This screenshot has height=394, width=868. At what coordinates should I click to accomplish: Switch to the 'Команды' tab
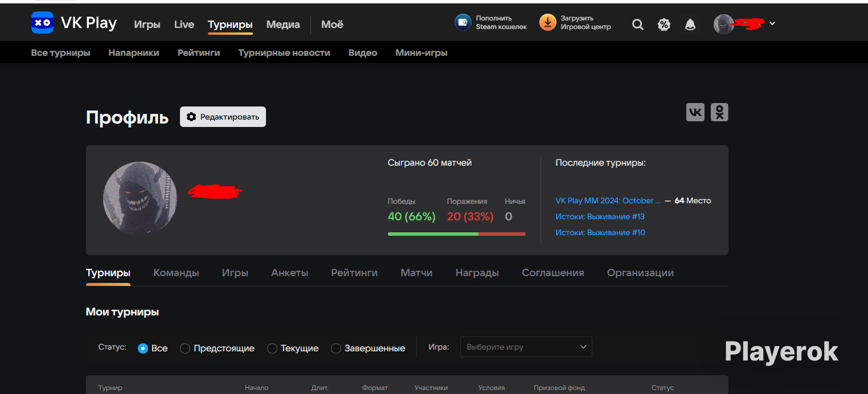click(x=176, y=273)
